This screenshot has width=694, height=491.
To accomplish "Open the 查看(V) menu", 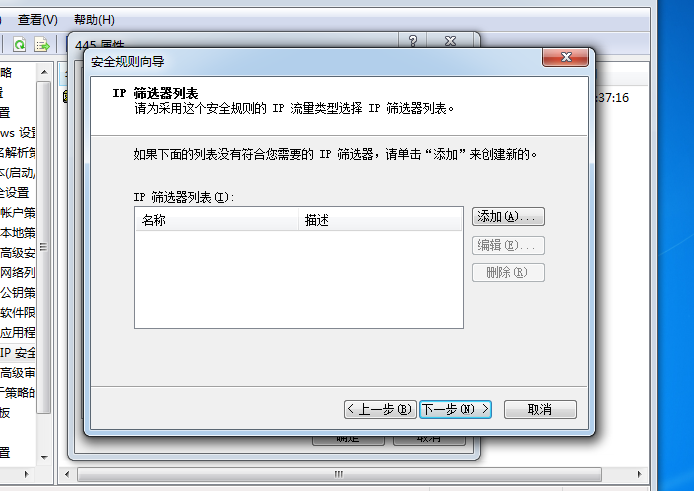I will pos(38,20).
